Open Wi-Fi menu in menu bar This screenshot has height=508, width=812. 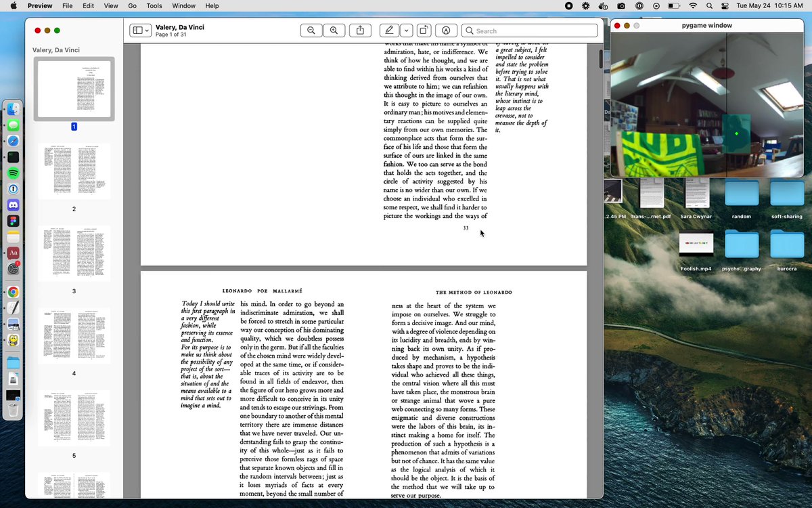point(693,5)
